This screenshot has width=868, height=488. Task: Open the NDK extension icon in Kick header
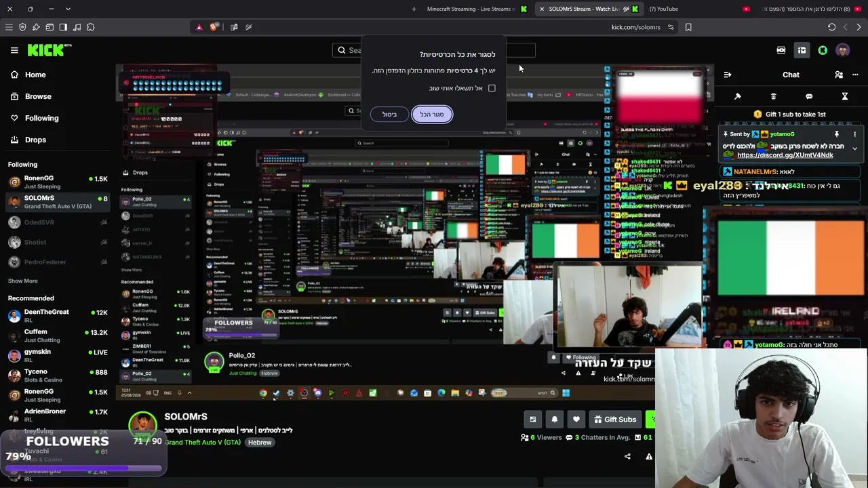(x=781, y=50)
